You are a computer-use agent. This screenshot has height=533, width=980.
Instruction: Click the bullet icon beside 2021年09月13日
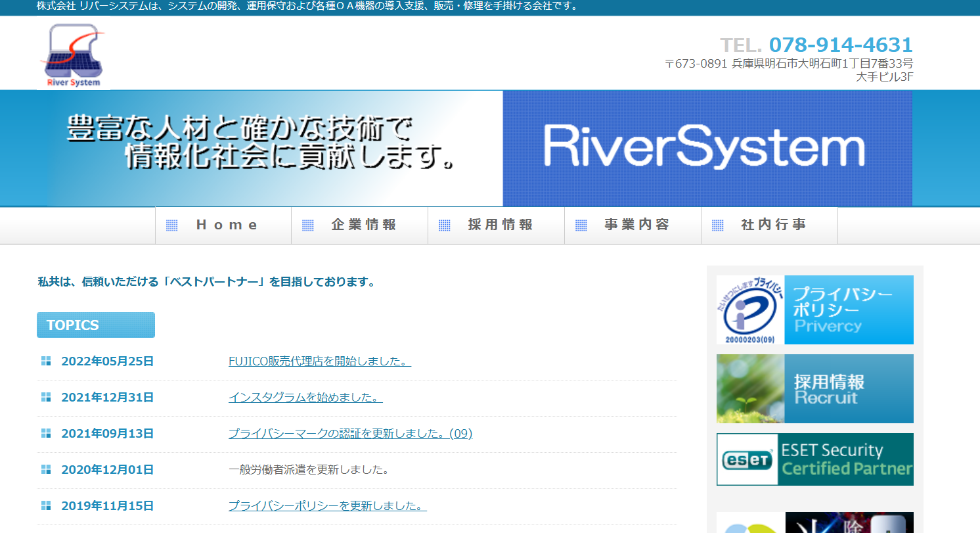coord(46,433)
